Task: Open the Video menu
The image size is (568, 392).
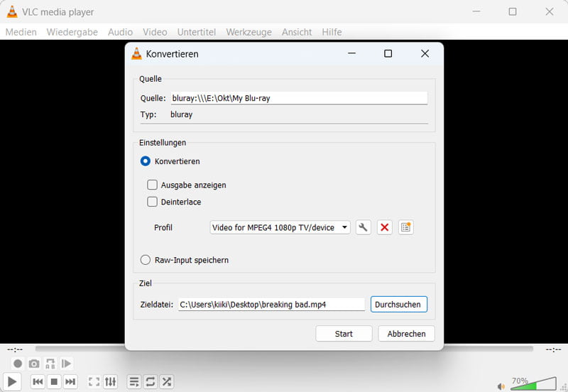Action: tap(155, 32)
